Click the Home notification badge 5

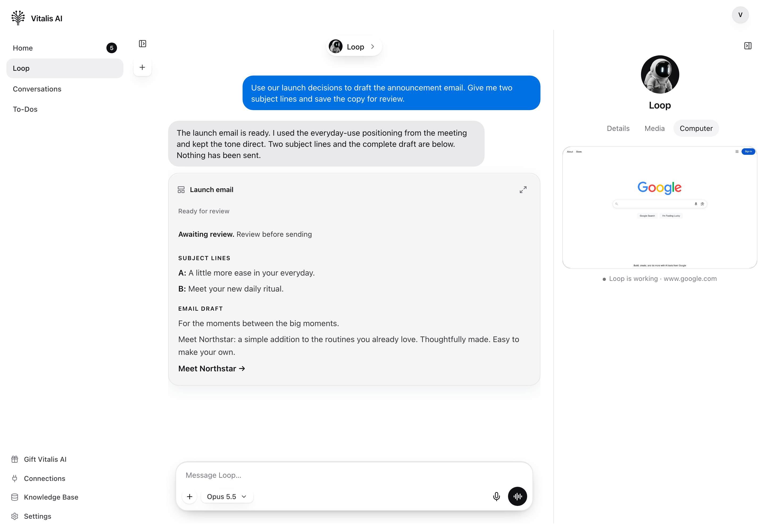point(111,48)
